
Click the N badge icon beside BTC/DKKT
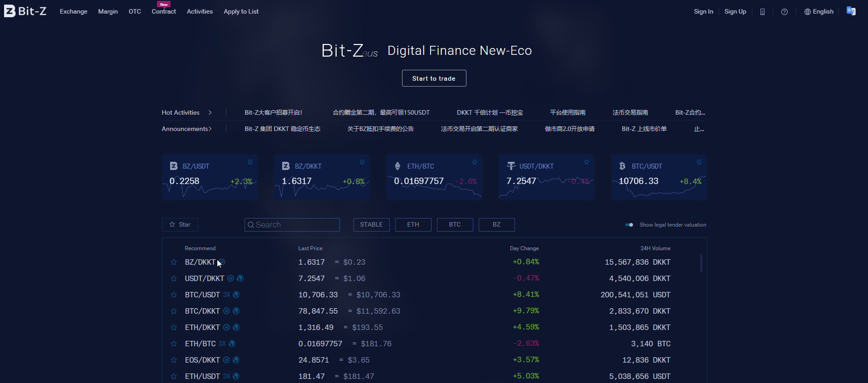click(x=226, y=311)
